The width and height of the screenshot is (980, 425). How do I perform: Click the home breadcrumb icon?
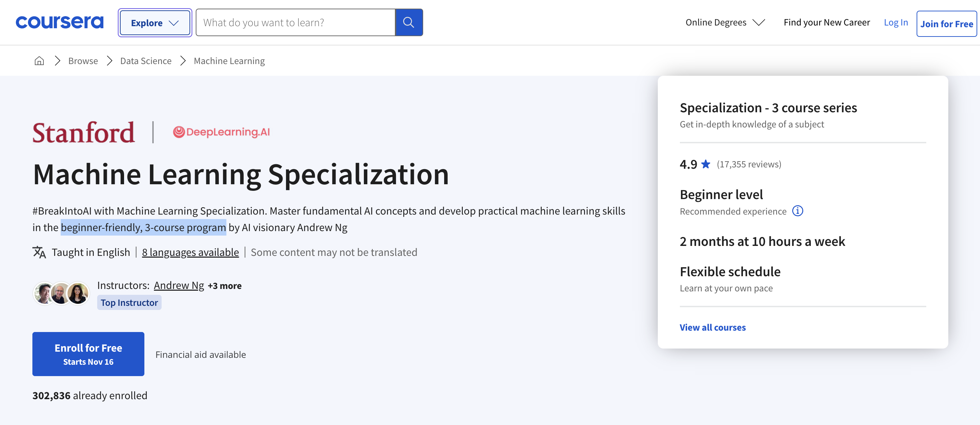click(x=39, y=61)
